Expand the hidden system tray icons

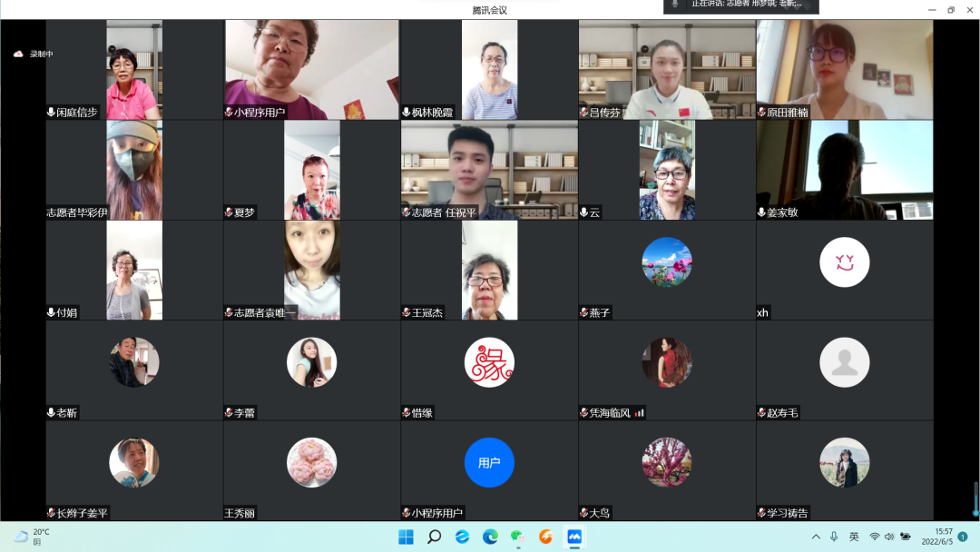point(818,537)
